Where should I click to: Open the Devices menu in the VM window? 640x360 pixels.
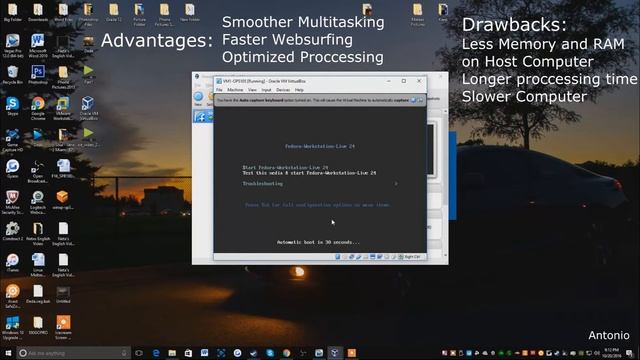pos(283,90)
